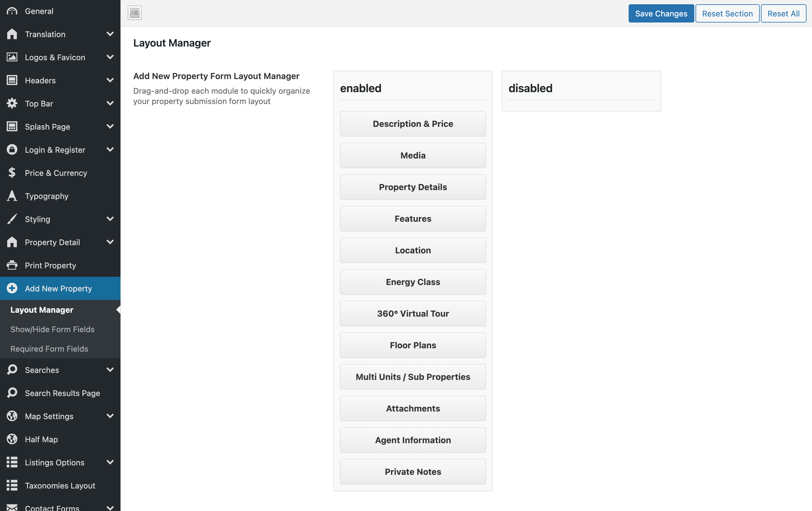Expand the Translation section

pos(110,34)
